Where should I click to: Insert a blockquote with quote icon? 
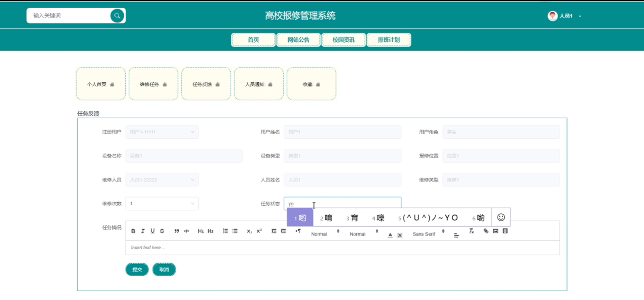coord(177,231)
